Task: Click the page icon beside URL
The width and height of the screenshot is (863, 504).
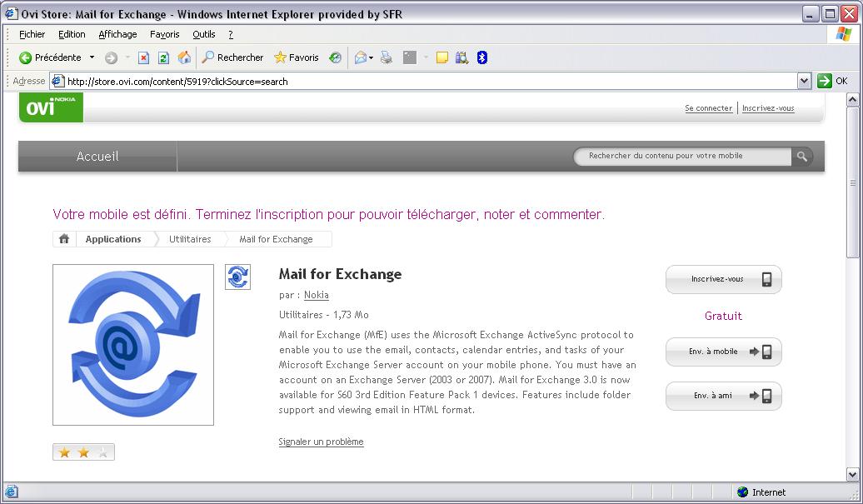Action: point(57,81)
